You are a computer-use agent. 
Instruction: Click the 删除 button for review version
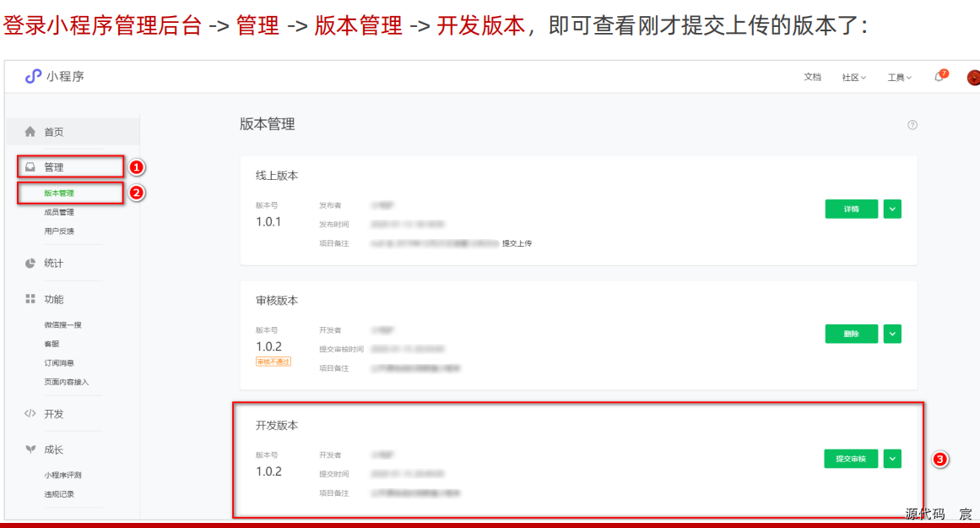click(851, 334)
